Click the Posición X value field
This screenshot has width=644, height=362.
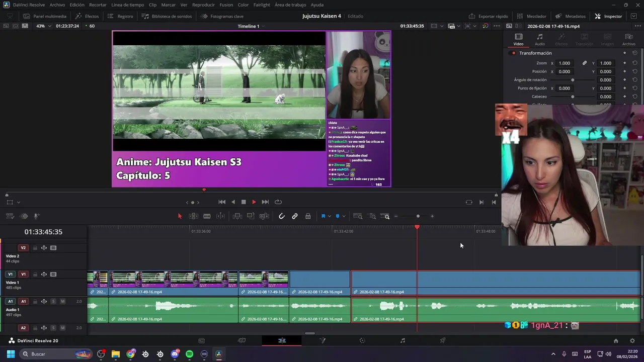point(565,71)
